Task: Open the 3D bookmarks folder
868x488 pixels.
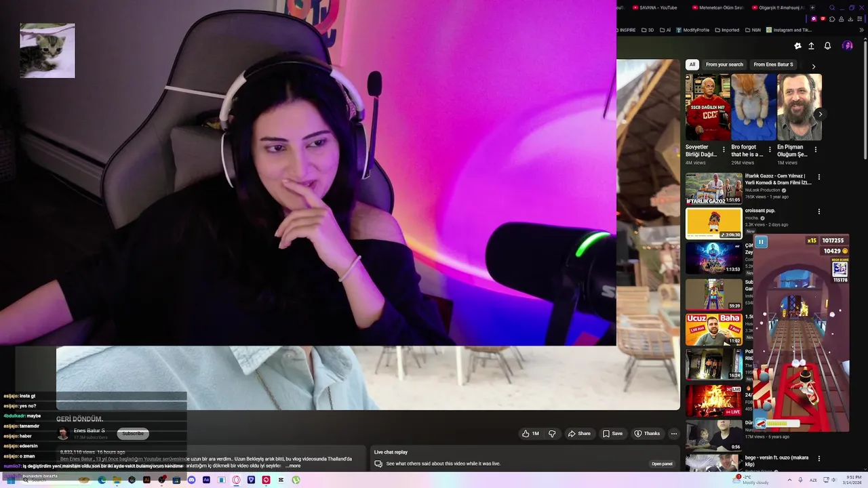Action: [x=648, y=30]
